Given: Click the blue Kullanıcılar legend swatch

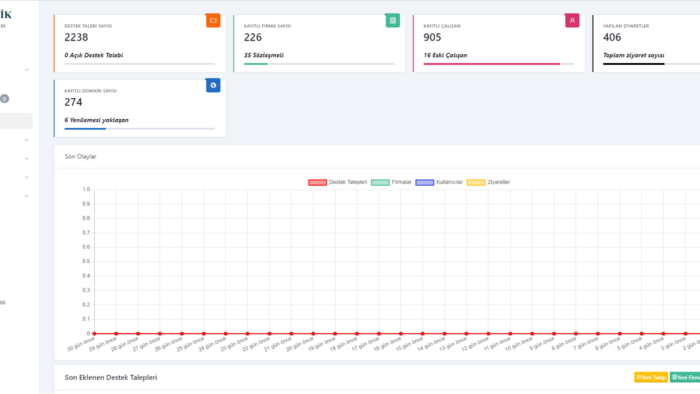Looking at the screenshot, I should coord(425,182).
